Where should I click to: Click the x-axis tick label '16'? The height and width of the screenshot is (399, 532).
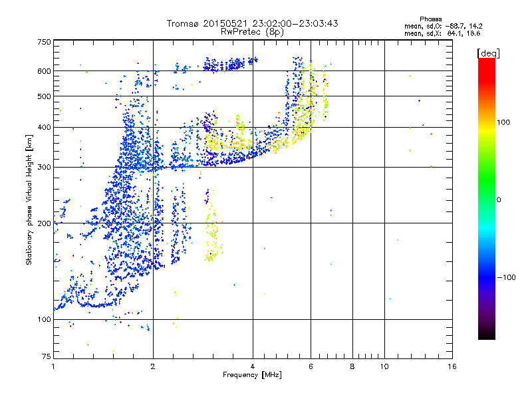tap(452, 366)
